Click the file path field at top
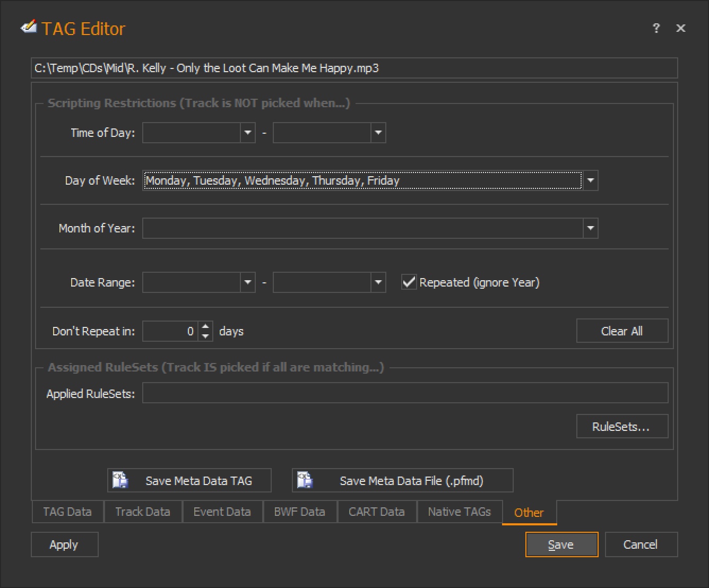The width and height of the screenshot is (709, 588). click(354, 68)
